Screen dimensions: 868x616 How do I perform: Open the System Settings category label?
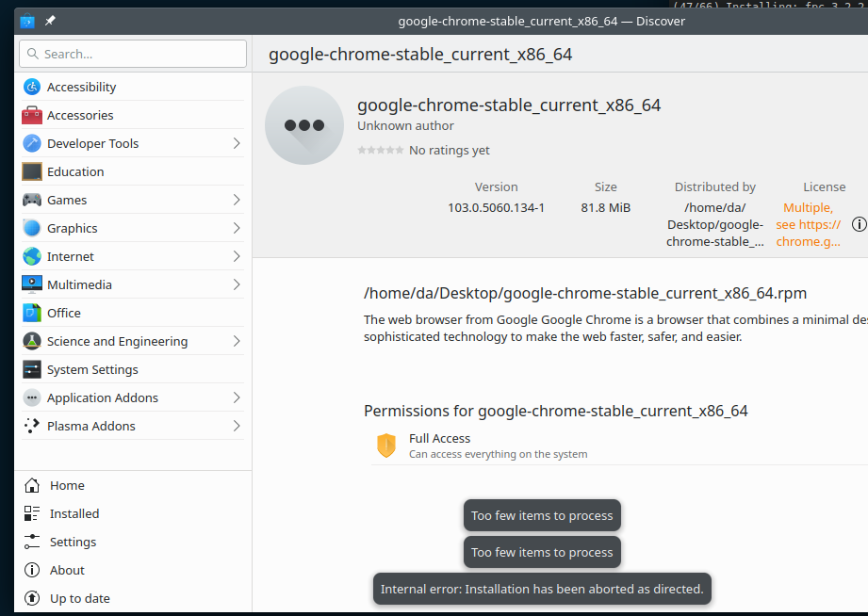point(92,369)
